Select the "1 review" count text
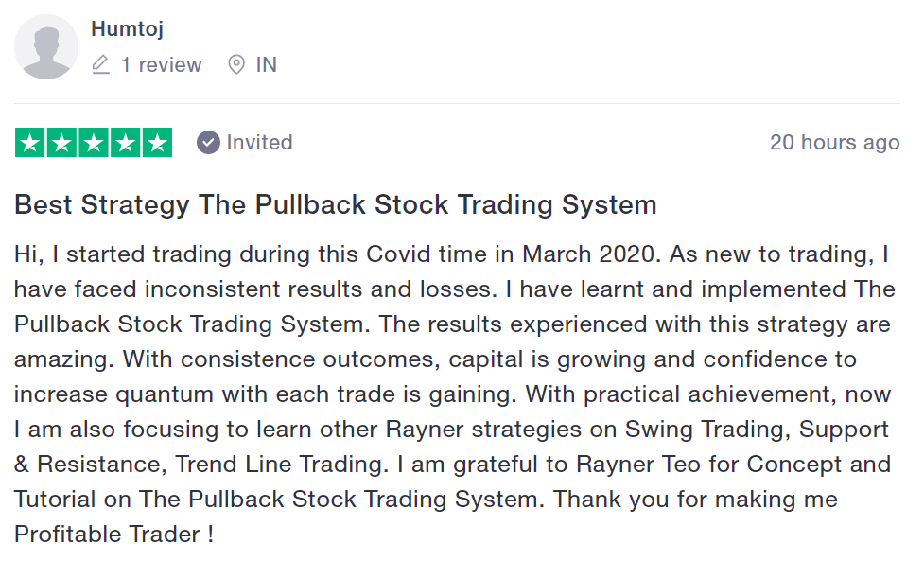Image resolution: width=924 pixels, height=561 pixels. coord(161,65)
